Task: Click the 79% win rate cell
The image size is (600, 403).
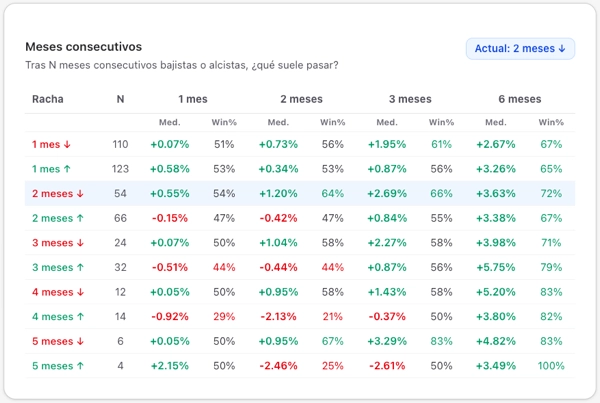Action: coord(551,267)
